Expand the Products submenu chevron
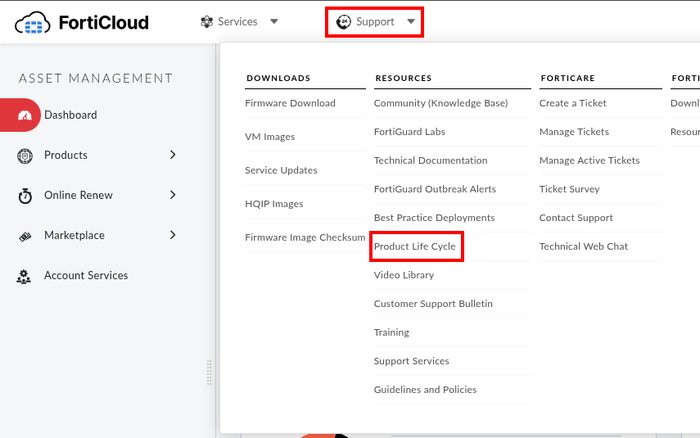The image size is (700, 438). [x=172, y=155]
